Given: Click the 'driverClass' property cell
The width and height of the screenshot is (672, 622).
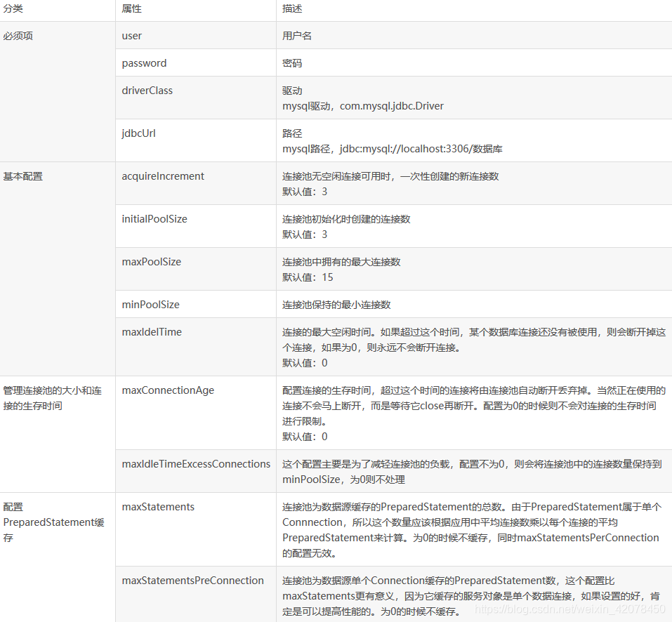Looking at the screenshot, I should pyautogui.click(x=196, y=98).
